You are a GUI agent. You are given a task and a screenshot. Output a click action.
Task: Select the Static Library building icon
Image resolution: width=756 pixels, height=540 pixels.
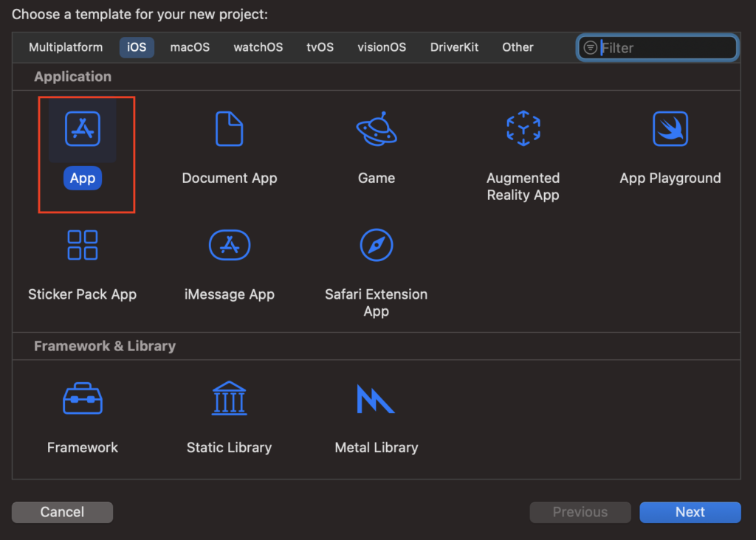click(x=230, y=398)
